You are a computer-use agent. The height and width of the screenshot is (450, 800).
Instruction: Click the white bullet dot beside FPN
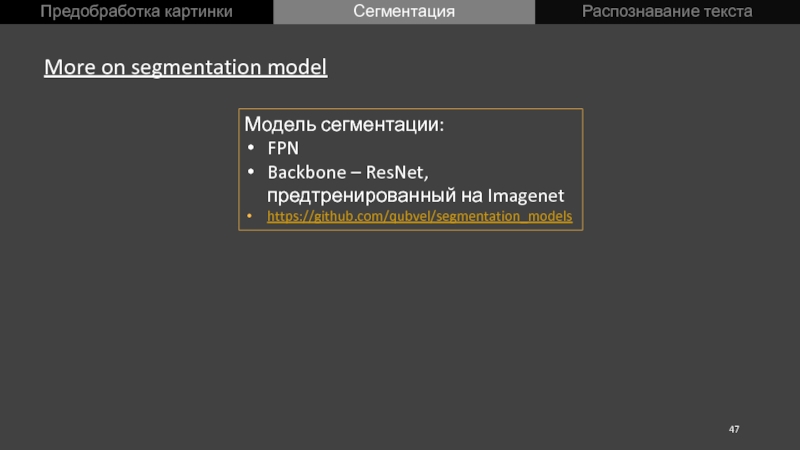[251, 148]
